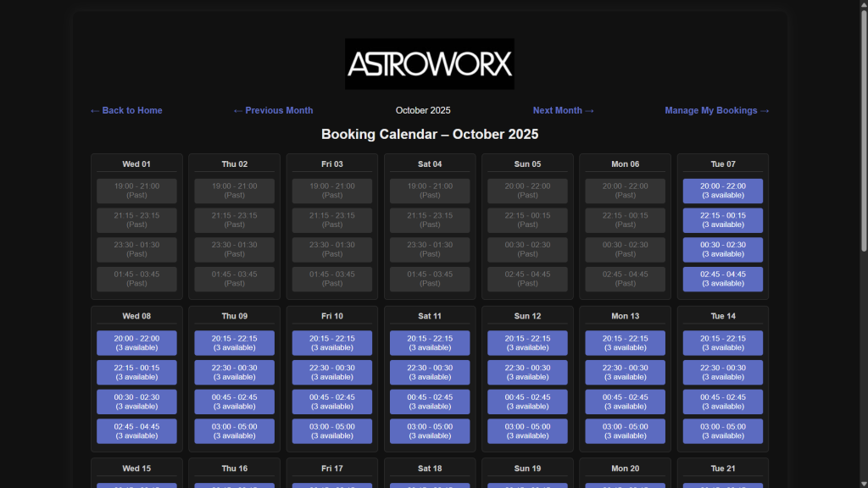Image resolution: width=868 pixels, height=488 pixels.
Task: Book Thu 09 slot 20:15 - 22:15
Action: pyautogui.click(x=234, y=343)
